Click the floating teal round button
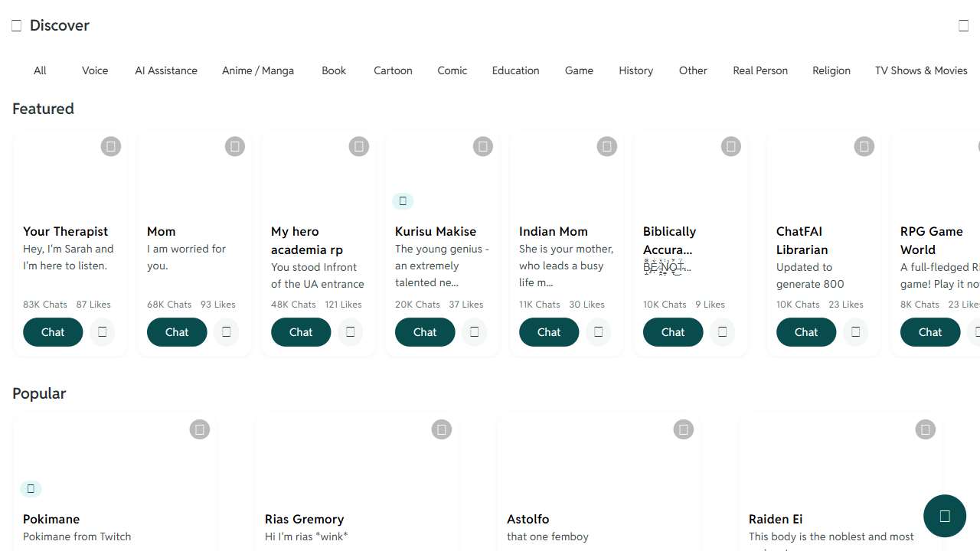The height and width of the screenshot is (551, 980). tap(944, 517)
